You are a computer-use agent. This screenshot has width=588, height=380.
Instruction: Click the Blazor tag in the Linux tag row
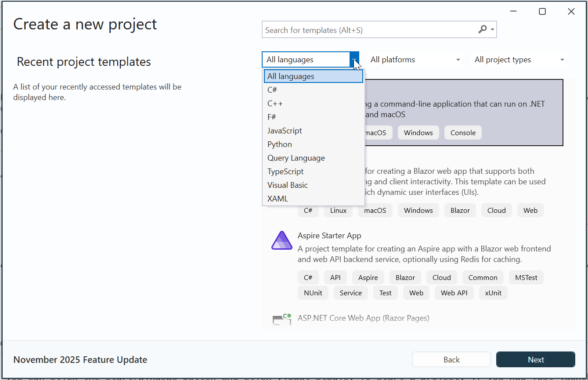coord(460,210)
